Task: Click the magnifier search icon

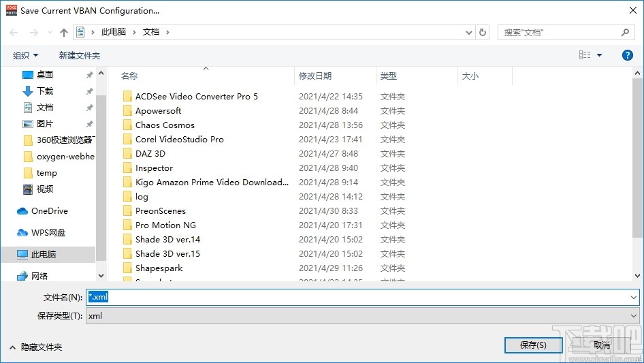Action: [625, 32]
